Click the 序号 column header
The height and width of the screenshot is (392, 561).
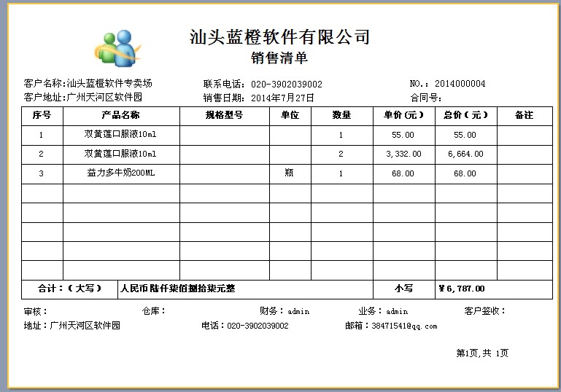pyautogui.click(x=42, y=115)
